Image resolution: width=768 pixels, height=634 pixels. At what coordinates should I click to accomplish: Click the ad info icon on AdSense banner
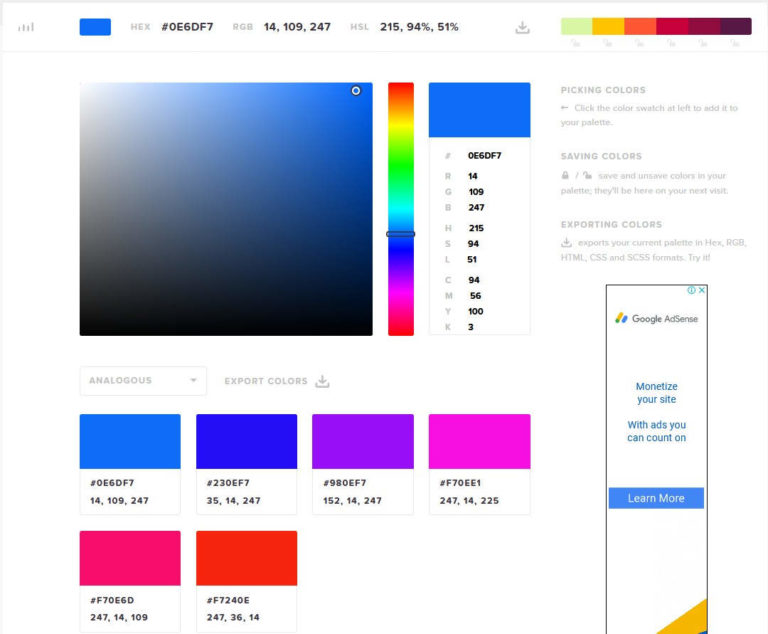[691, 290]
